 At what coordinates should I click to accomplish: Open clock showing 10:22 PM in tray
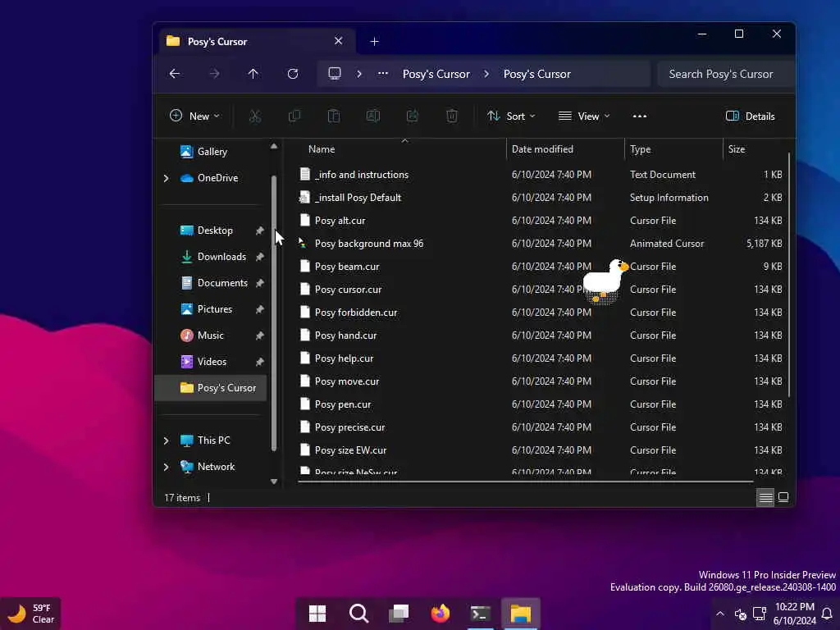(x=794, y=614)
